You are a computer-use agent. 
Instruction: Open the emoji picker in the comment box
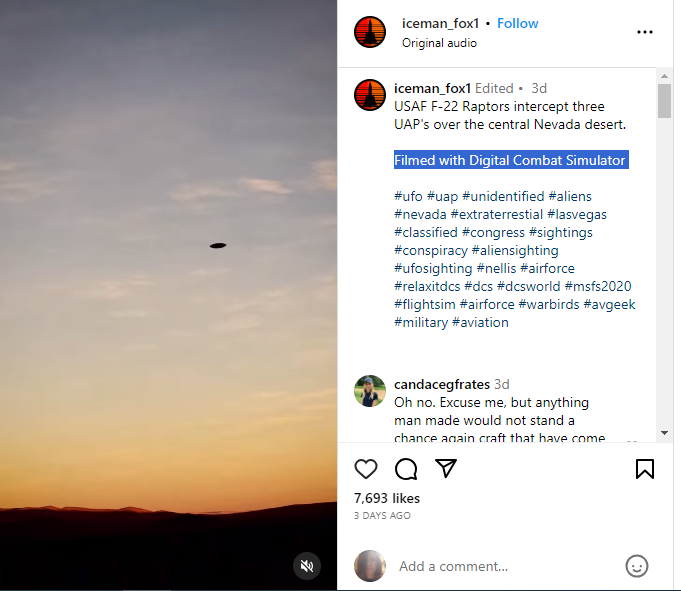tap(637, 566)
